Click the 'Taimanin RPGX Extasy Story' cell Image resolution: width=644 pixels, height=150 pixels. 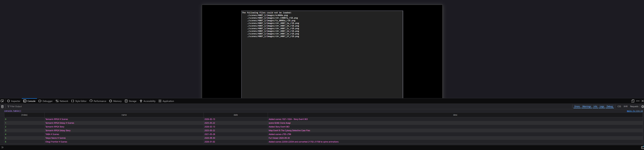tap(124, 130)
